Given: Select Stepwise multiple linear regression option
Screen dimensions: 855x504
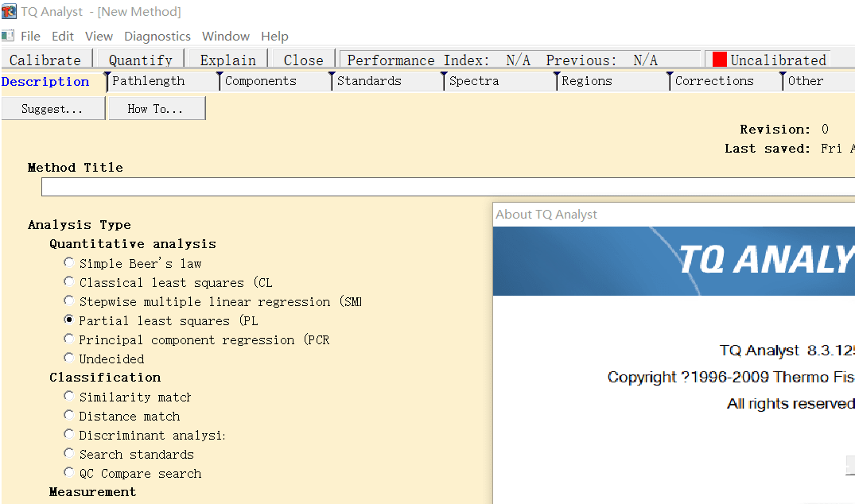Looking at the screenshot, I should [x=68, y=300].
